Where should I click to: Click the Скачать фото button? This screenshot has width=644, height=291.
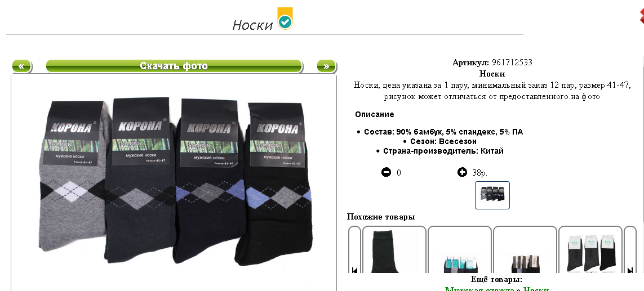point(174,66)
